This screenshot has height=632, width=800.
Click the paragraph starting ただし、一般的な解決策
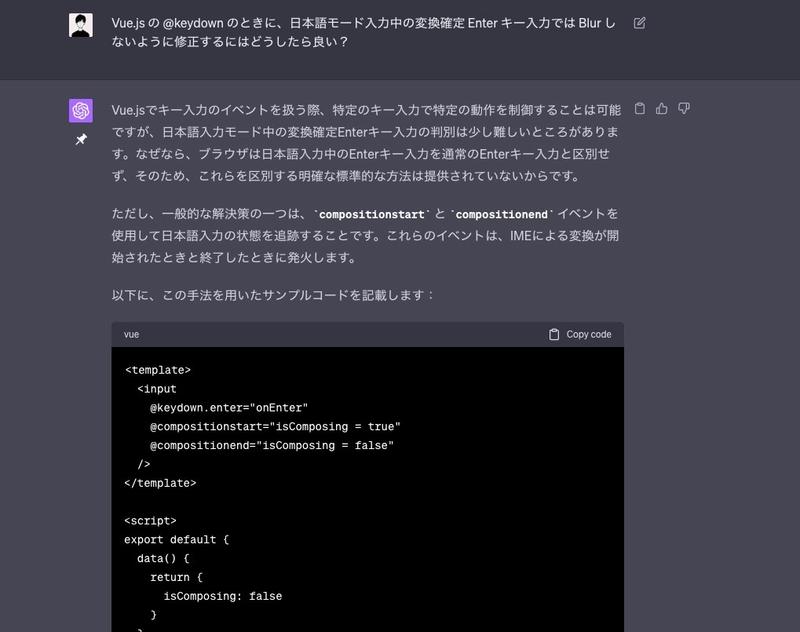coord(366,236)
